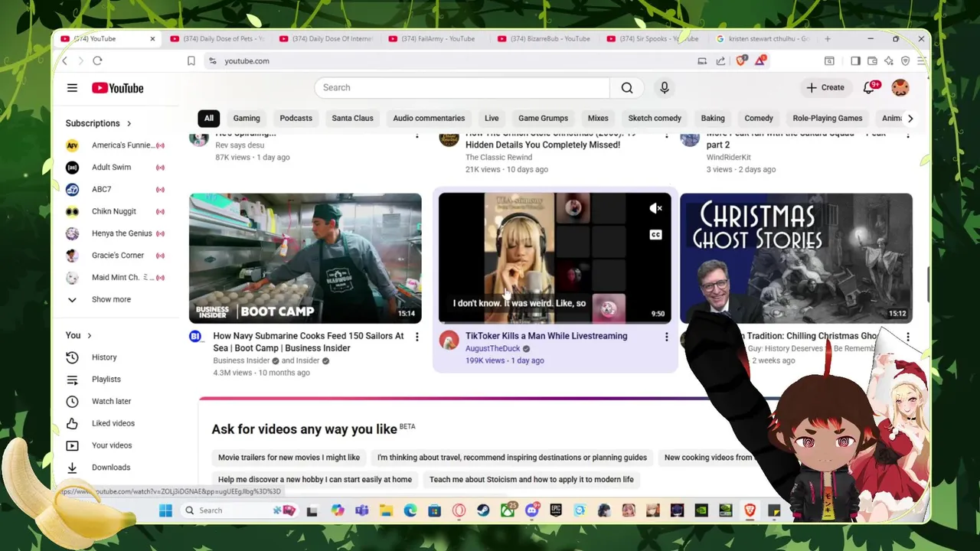Bookmark this page in the address bar

(191, 61)
